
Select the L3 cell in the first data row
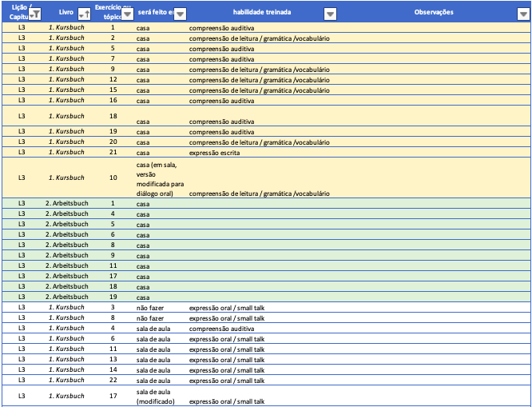pyautogui.click(x=22, y=28)
